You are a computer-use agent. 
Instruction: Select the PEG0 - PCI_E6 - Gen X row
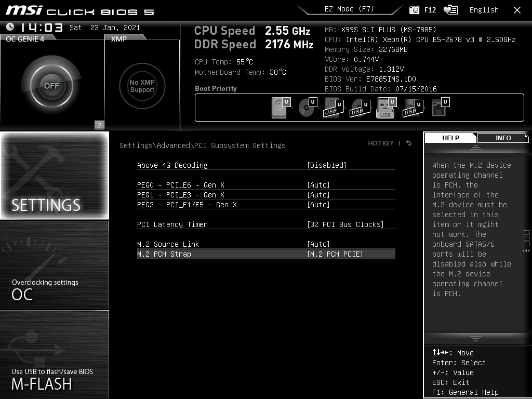(266, 185)
